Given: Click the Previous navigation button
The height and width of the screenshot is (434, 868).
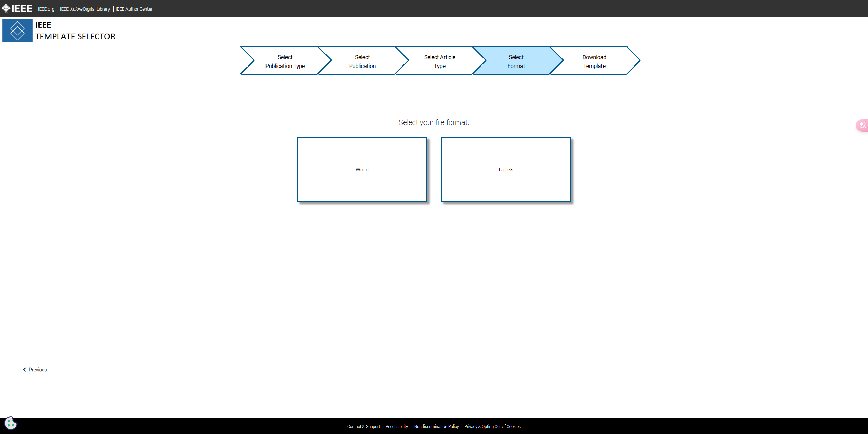Looking at the screenshot, I should coord(35,369).
